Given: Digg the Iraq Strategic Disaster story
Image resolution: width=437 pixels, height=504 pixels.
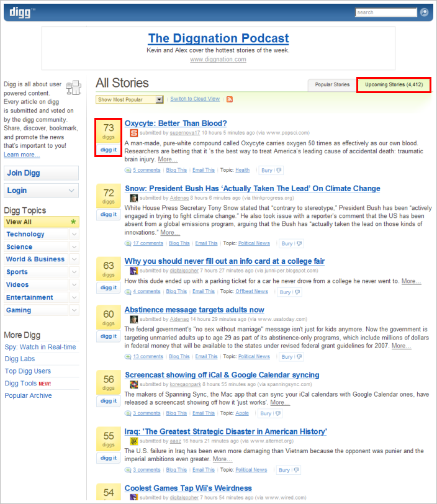Looking at the screenshot, I should click(x=109, y=458).
